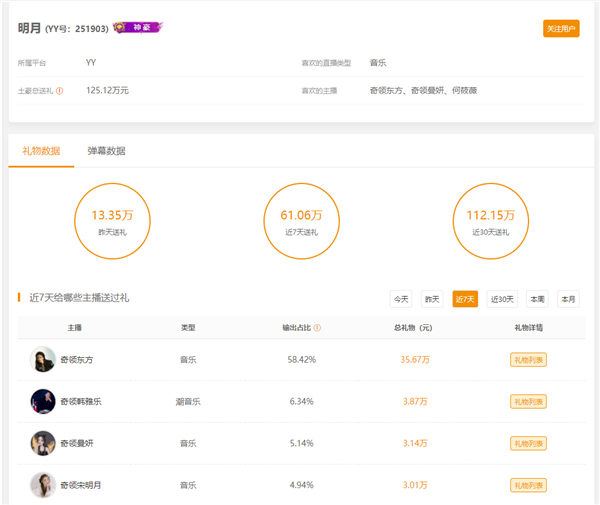This screenshot has width=600, height=505.
Task: Open streamer name 奇领东方 in table
Action: (x=77, y=360)
